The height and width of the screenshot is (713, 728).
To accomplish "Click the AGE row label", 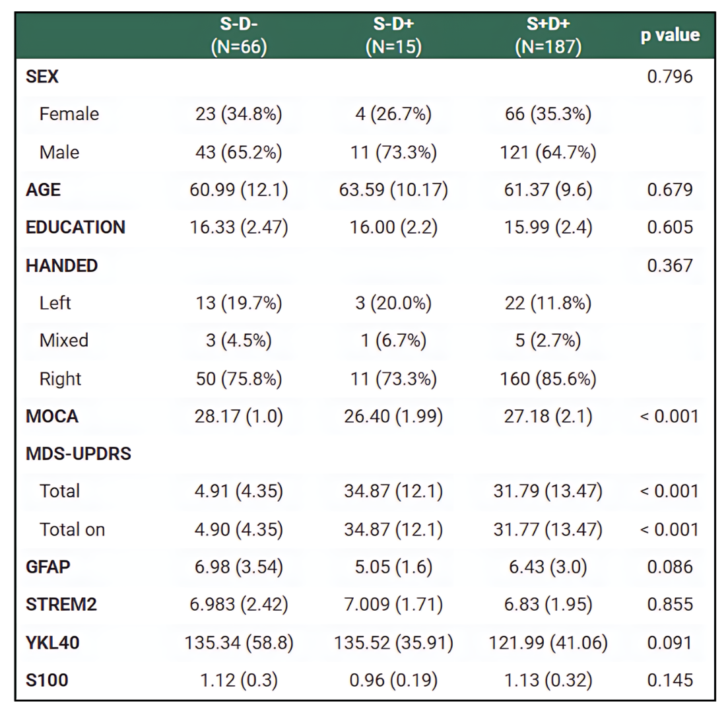I will (x=44, y=190).
